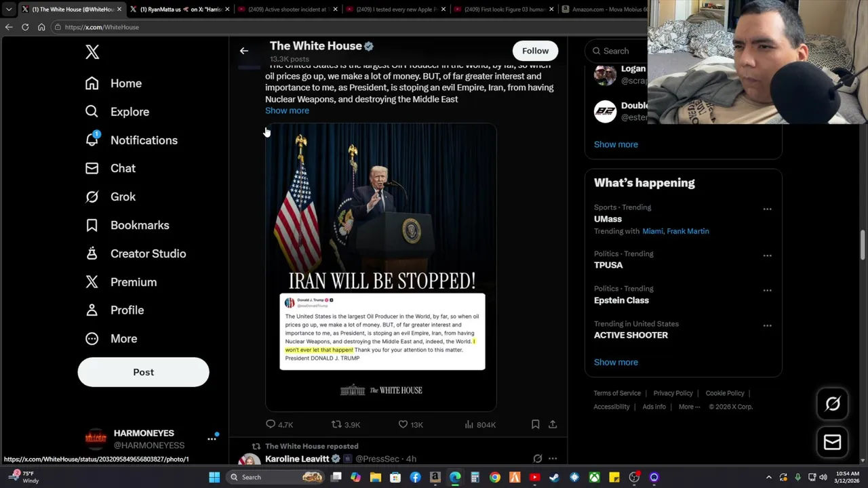Open Windows Start menu

click(x=214, y=477)
